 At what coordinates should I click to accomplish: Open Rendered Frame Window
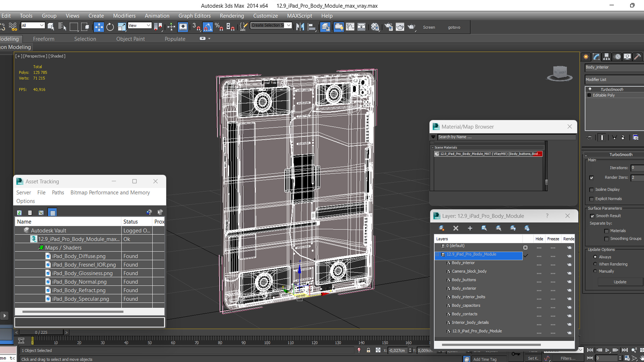400,27
